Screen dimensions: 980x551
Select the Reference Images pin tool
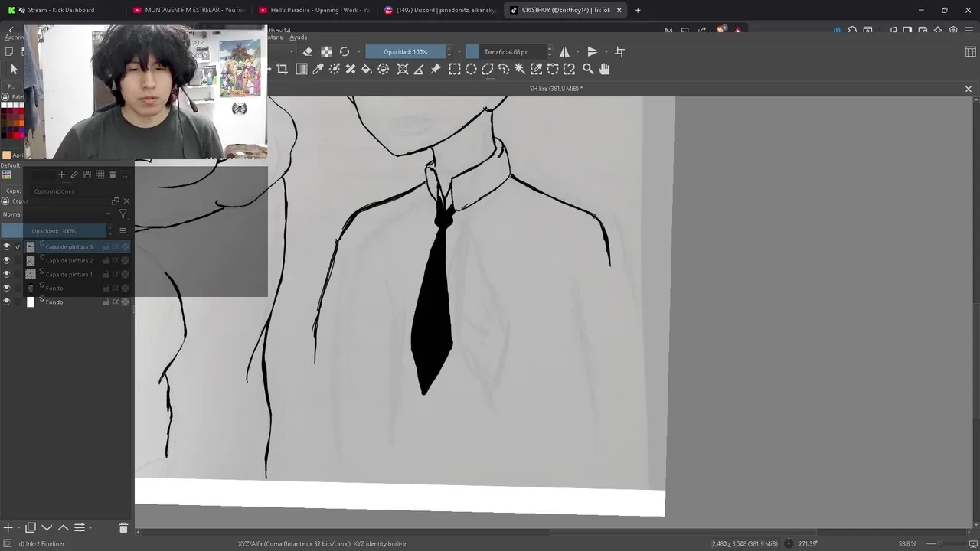coord(436,69)
